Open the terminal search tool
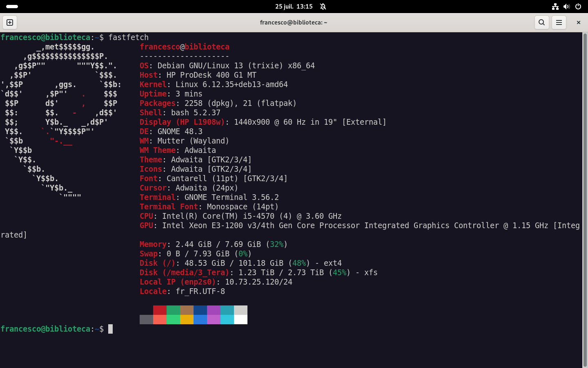Viewport: 588px width, 368px height. (x=541, y=22)
